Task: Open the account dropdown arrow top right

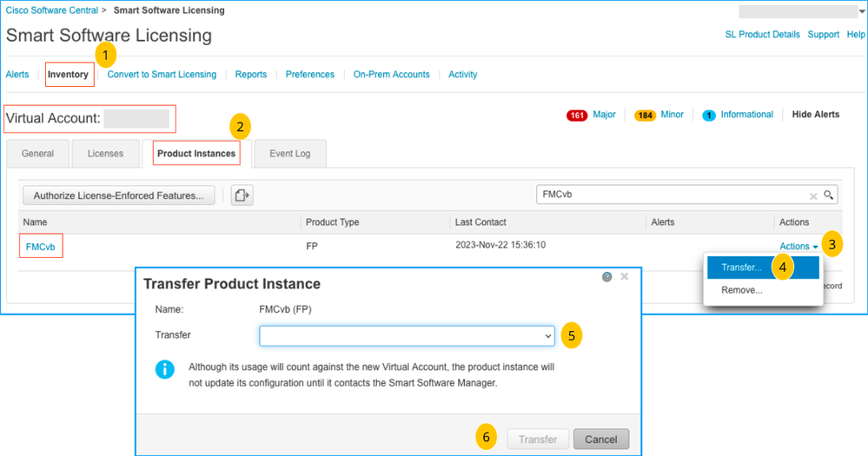Action: (862, 11)
